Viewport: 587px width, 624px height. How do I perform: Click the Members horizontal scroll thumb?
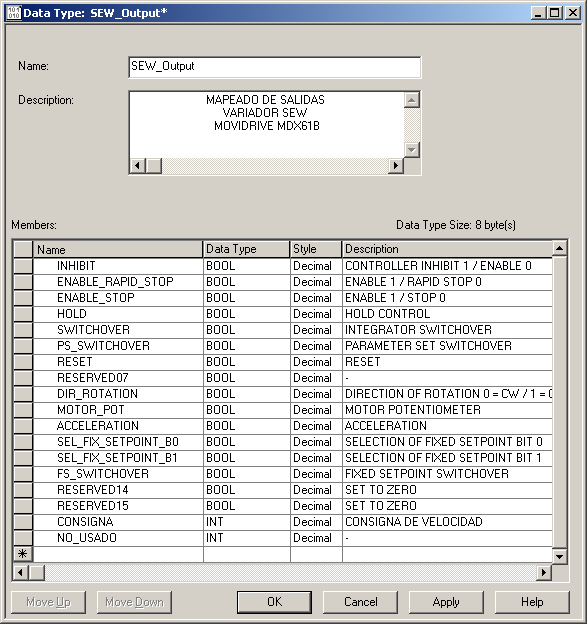(x=37, y=573)
